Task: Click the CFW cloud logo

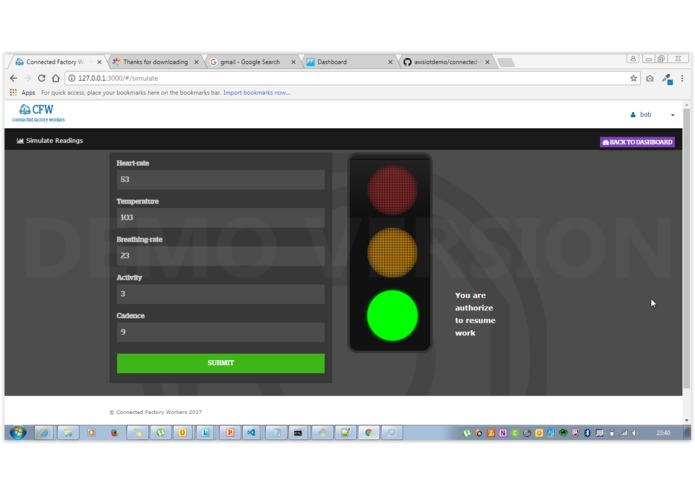Action: (37, 113)
